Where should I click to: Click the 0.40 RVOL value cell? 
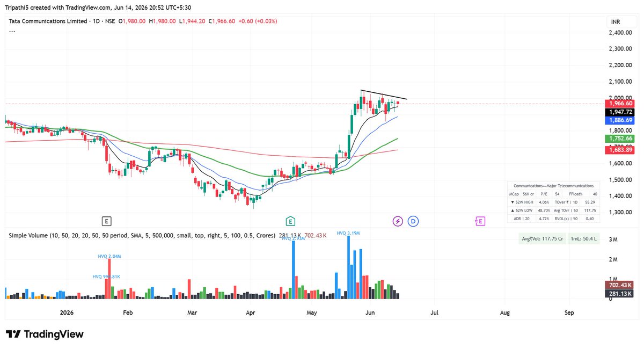590,219
